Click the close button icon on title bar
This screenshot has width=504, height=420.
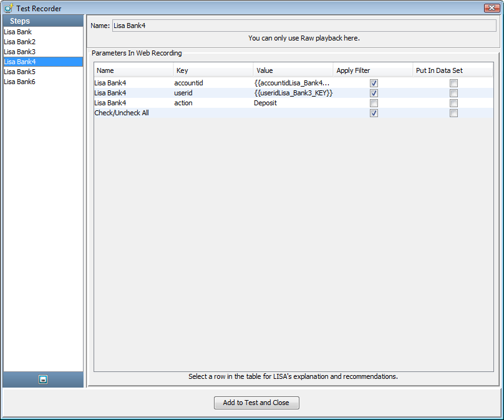point(491,8)
